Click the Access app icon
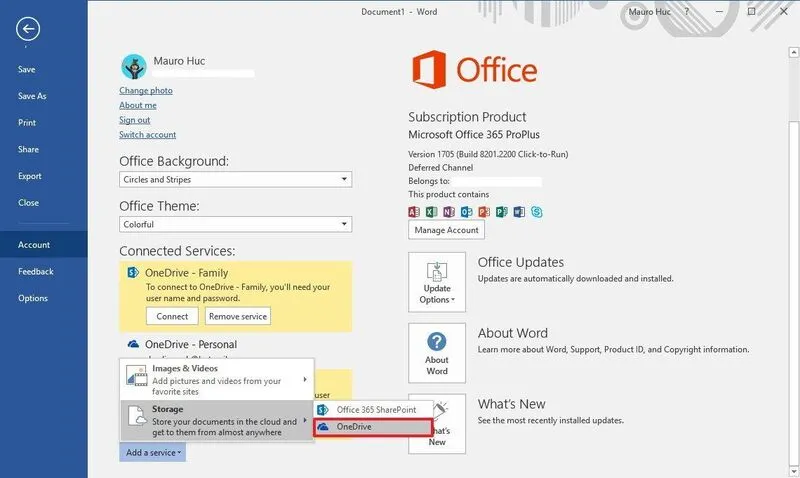 pyautogui.click(x=414, y=212)
